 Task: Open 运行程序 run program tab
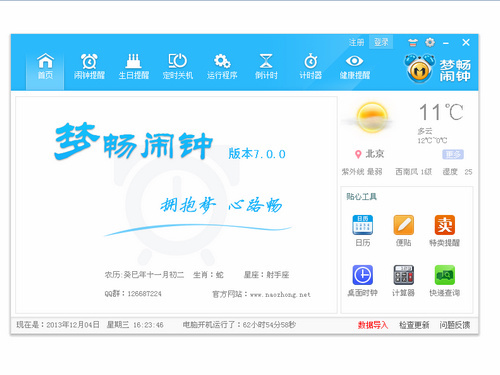tap(222, 67)
